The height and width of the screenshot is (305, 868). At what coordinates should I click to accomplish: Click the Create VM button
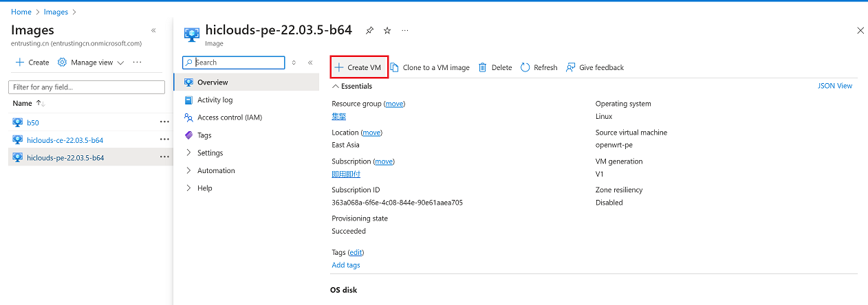[358, 67]
